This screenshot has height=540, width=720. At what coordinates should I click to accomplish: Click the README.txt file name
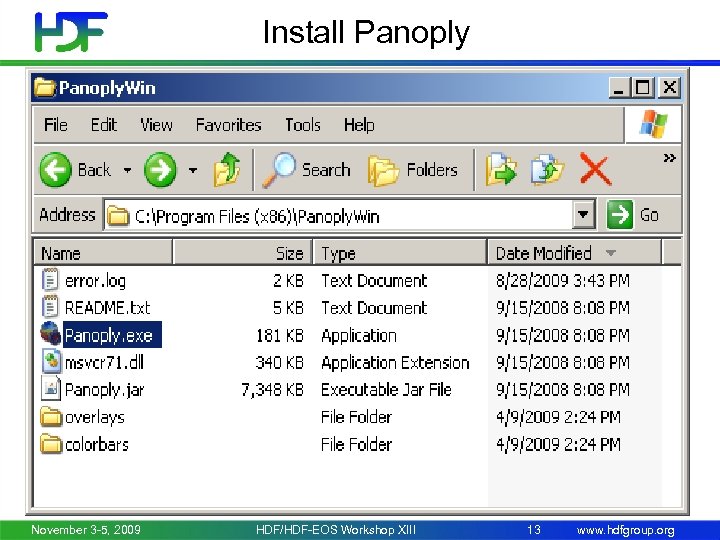point(107,308)
